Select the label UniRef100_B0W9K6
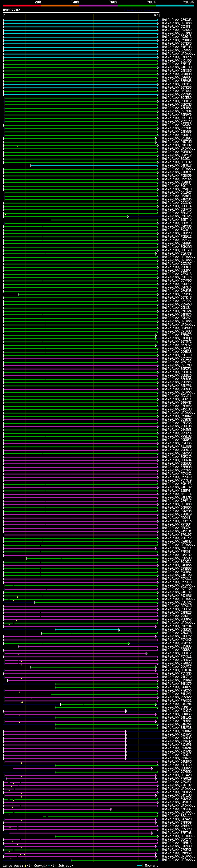The width and height of the screenshot is (197, 868). tap(177, 799)
